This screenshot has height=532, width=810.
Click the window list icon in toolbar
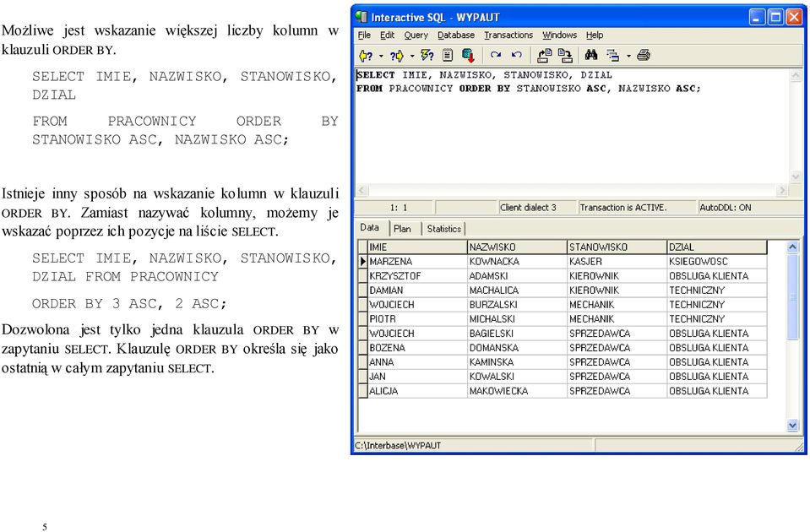[x=612, y=55]
